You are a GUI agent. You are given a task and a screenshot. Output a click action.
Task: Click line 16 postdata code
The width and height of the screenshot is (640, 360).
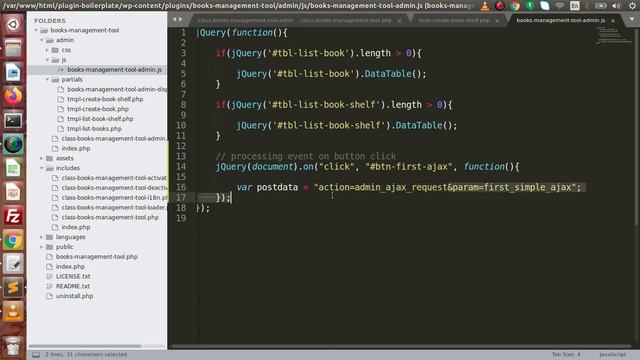(408, 187)
